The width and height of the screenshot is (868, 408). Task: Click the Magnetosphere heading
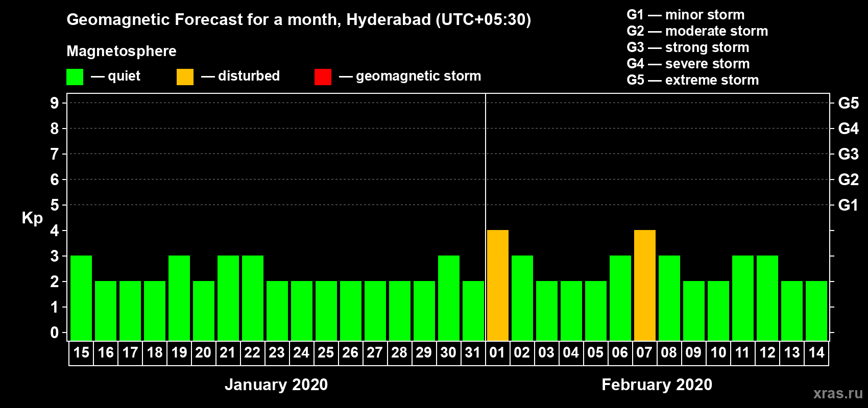coord(122,52)
